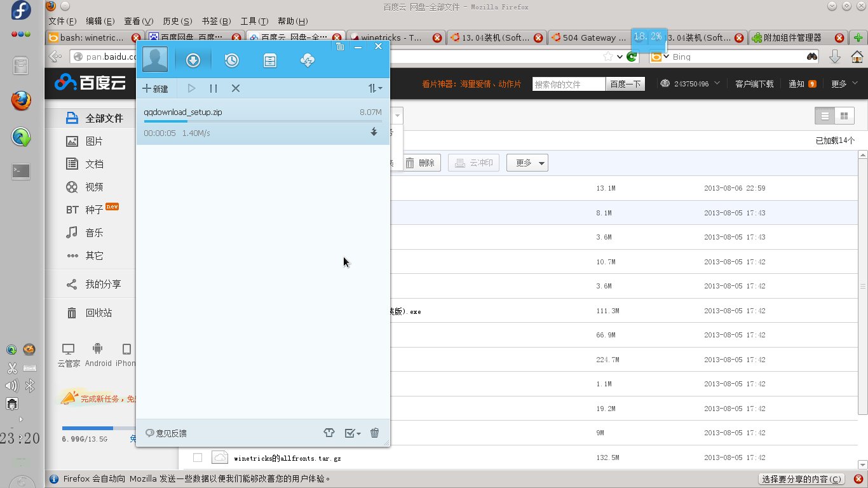Tick the checkbox for winetricks的allfronts.tar.gz
The image size is (868, 488).
click(198, 457)
